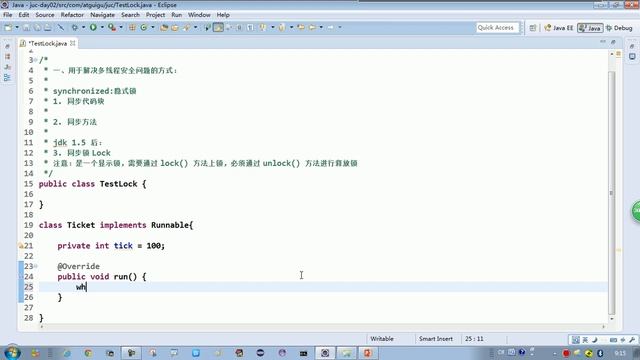The image size is (640, 360).
Task: Click the editor horizontal scrollbar
Action: [322, 327]
